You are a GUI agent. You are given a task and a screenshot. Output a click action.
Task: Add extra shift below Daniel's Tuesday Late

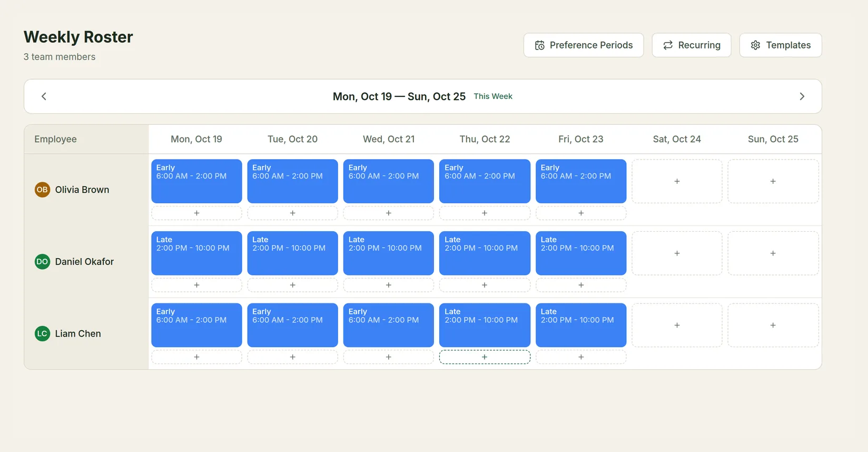292,285
